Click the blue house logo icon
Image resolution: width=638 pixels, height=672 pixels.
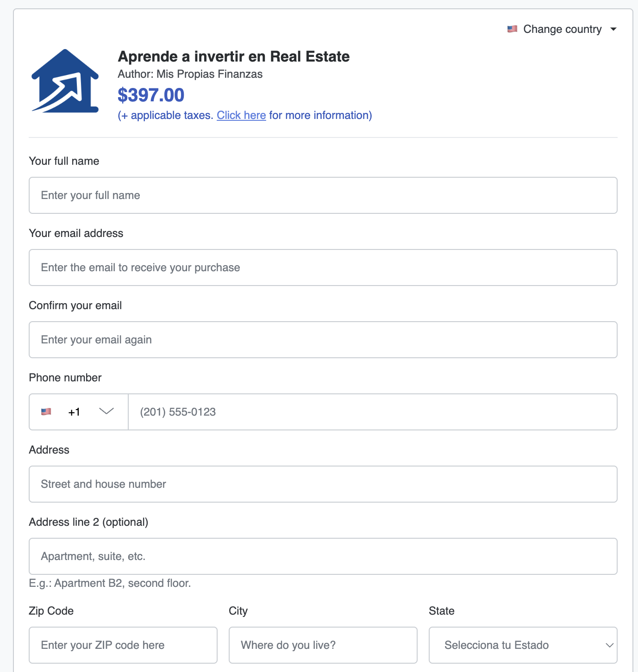[65, 81]
